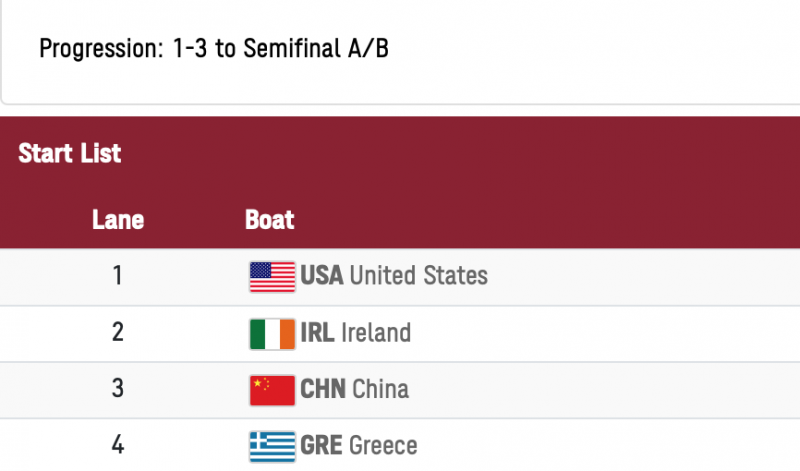Click the bold GRE country code
Image resolution: width=800 pixels, height=471 pixels.
[321, 445]
